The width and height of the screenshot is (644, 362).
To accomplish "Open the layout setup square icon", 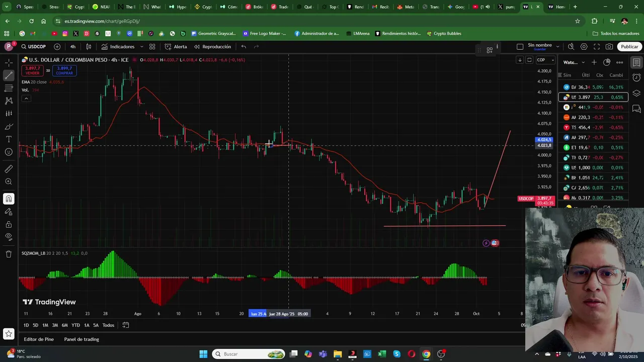I will click(520, 47).
